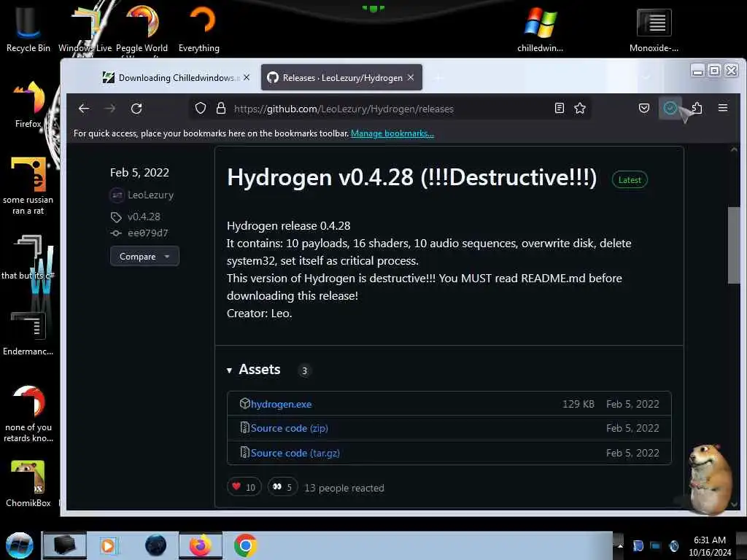The image size is (747, 560).
Task: Go back with the browser back arrow
Action: (x=84, y=109)
